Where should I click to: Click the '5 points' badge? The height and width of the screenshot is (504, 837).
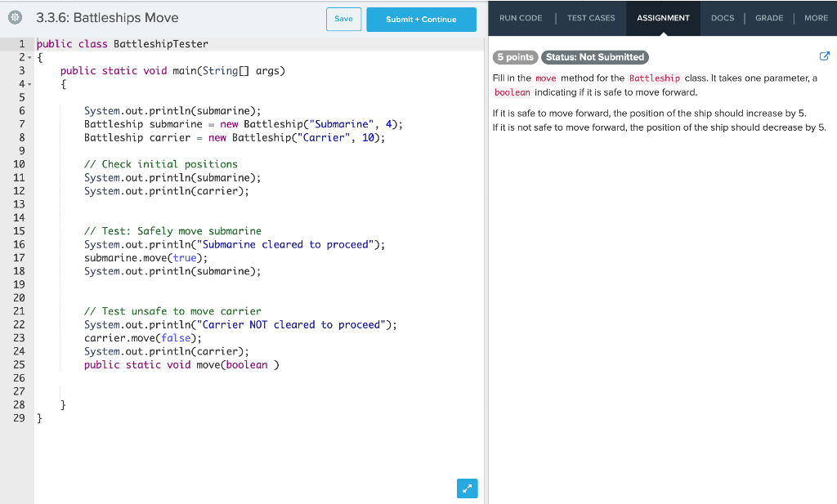pos(515,57)
